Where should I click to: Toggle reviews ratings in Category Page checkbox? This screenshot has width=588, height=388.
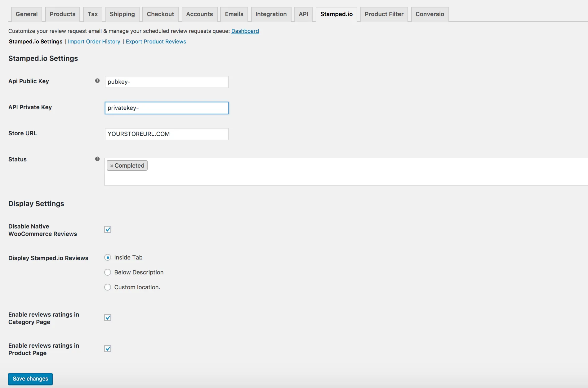pos(108,318)
